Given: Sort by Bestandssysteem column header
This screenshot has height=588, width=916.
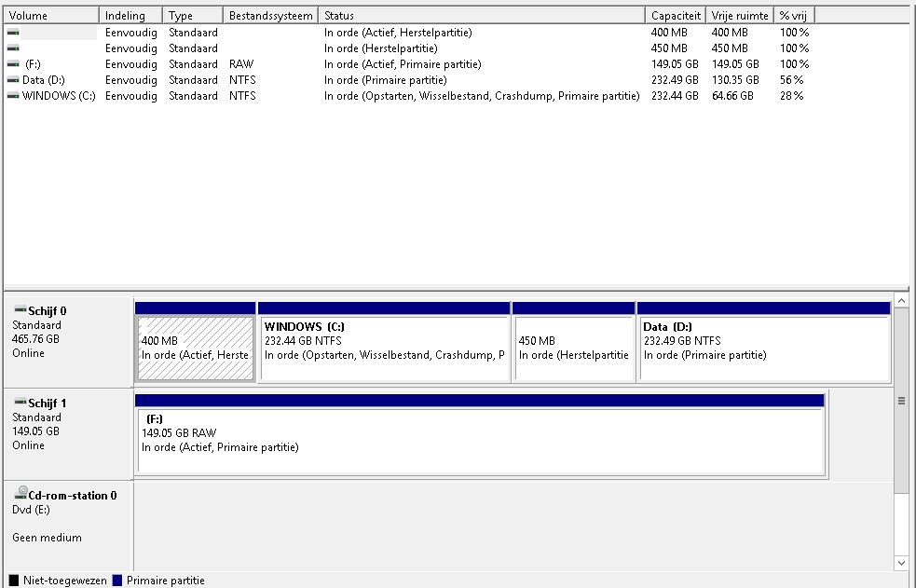Looking at the screenshot, I should click(x=270, y=15).
